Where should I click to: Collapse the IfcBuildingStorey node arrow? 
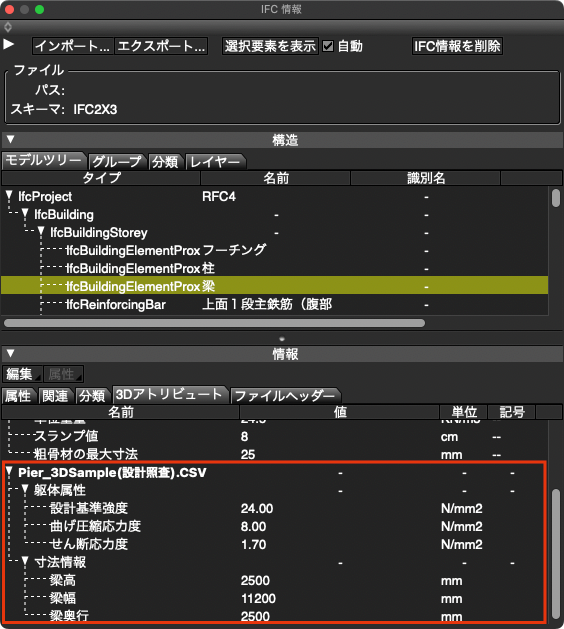(41, 232)
